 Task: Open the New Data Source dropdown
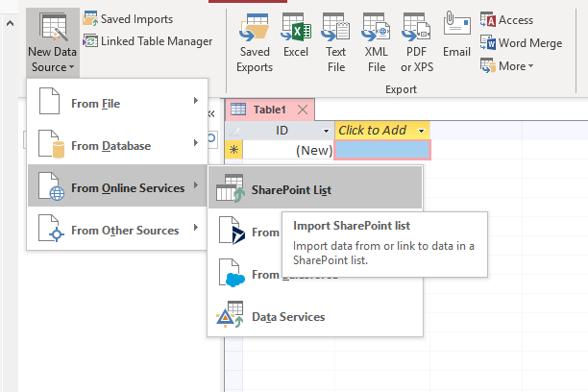(x=53, y=42)
